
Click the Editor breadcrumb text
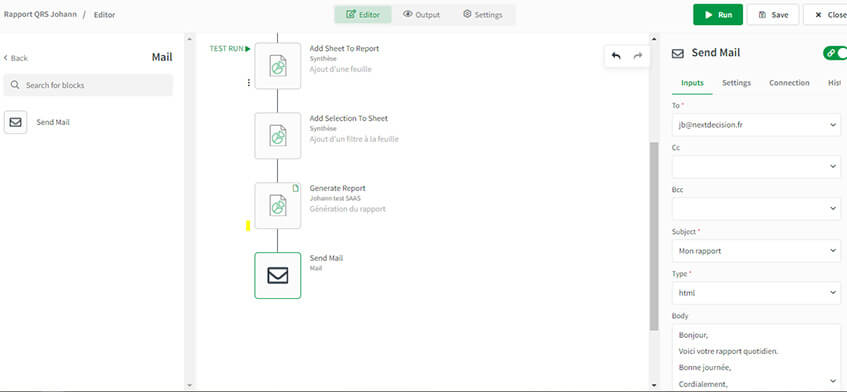tap(104, 15)
